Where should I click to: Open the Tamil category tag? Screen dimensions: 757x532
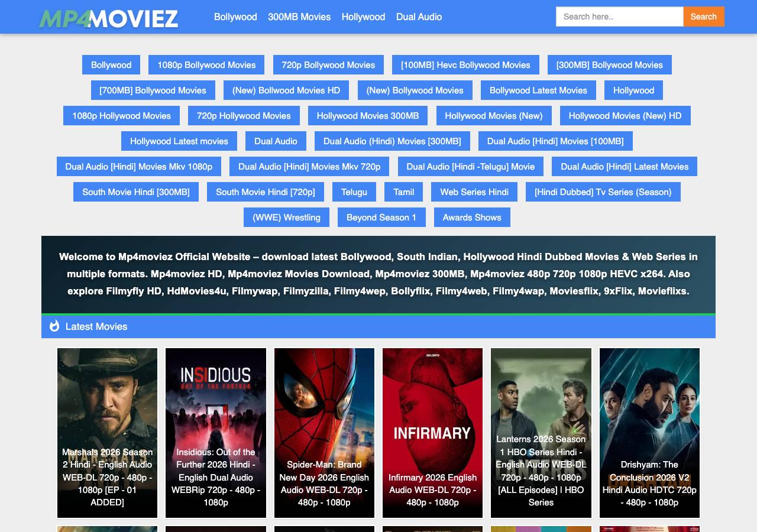404,192
